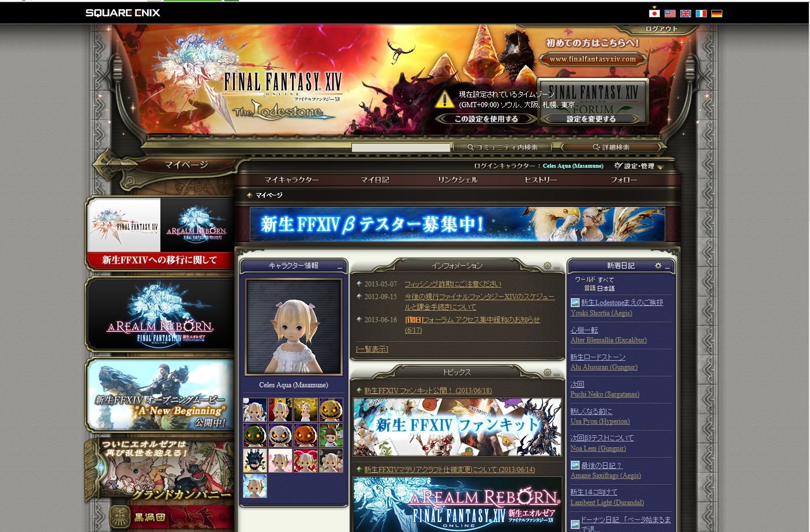This screenshot has height=532, width=810.
Task: Click image icon beside 最後の日記？ entry
Action: pyautogui.click(x=575, y=465)
